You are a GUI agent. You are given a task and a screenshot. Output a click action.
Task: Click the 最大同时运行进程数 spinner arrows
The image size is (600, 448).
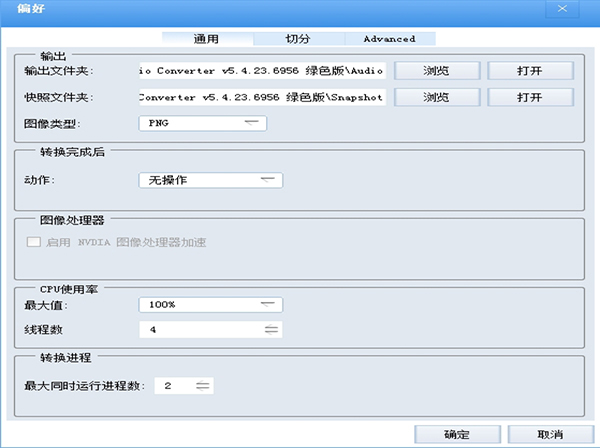pos(203,386)
